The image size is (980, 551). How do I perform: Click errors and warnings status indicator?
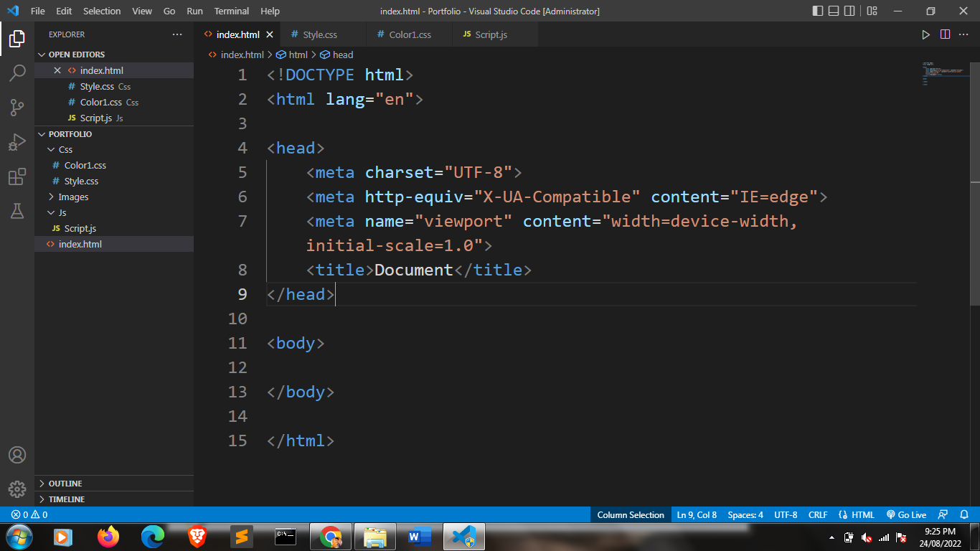click(x=29, y=514)
